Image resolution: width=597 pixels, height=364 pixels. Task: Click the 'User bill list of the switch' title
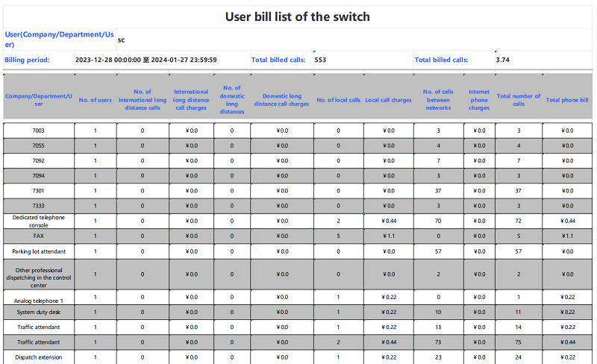pos(298,16)
